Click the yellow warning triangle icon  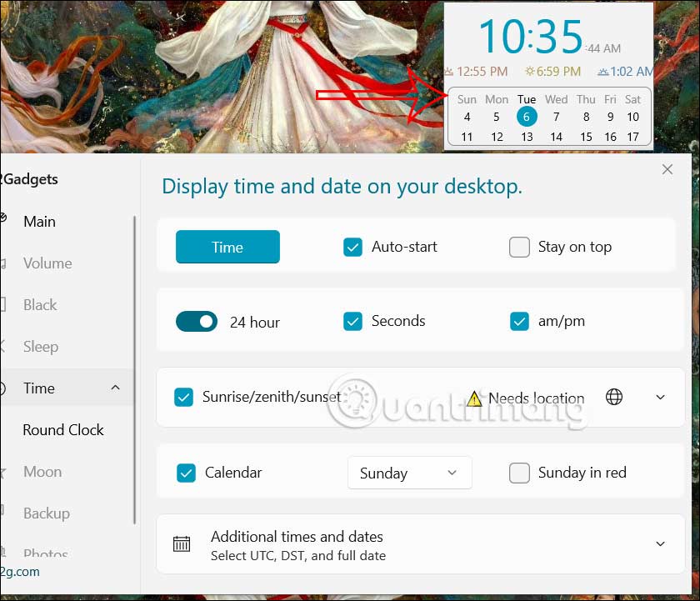pyautogui.click(x=474, y=398)
